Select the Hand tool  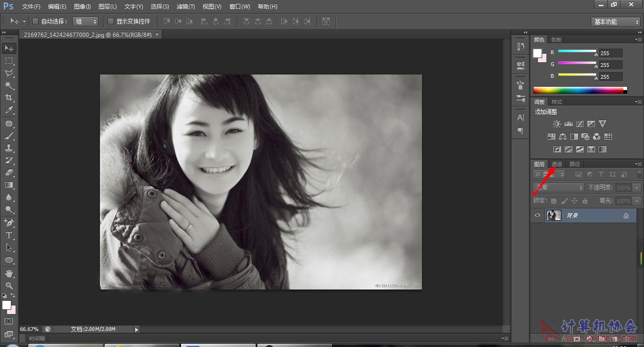[x=9, y=273]
